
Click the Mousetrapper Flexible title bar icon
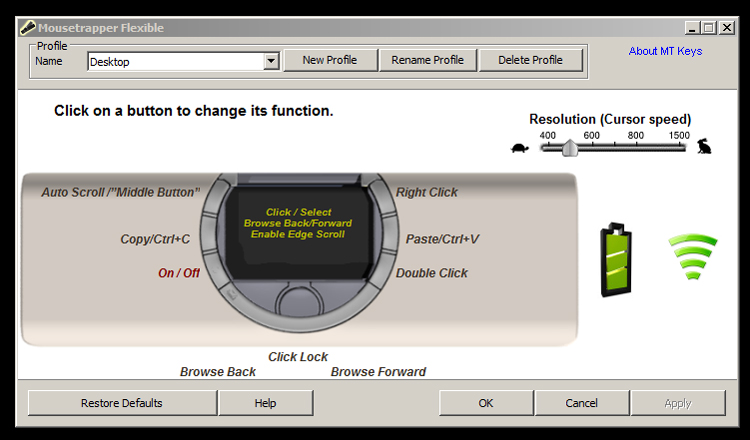(28, 28)
